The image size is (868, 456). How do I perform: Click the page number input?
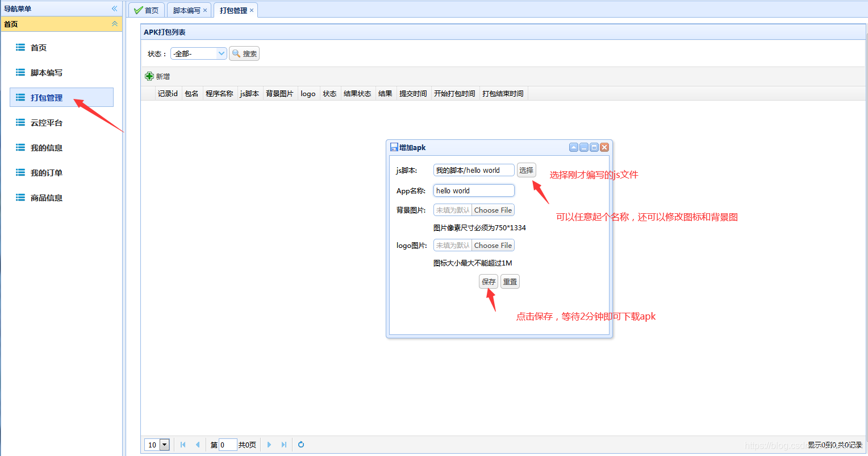tap(228, 445)
